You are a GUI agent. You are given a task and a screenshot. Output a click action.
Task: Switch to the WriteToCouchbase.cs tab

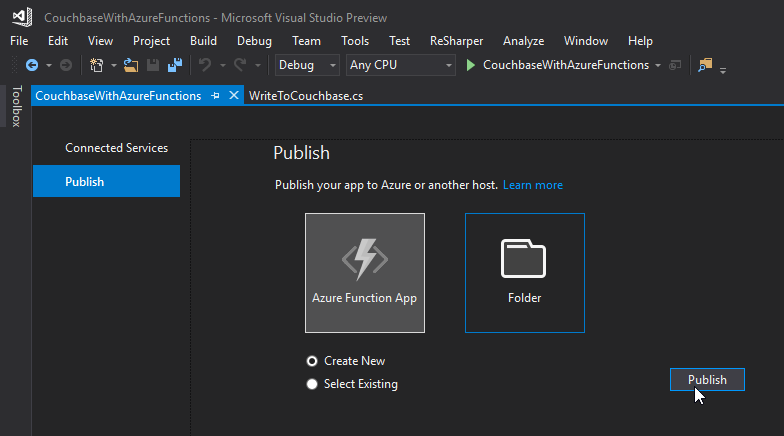tap(305, 96)
